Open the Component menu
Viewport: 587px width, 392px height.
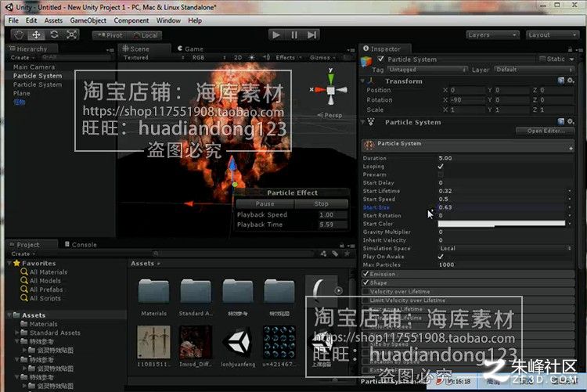(x=131, y=20)
